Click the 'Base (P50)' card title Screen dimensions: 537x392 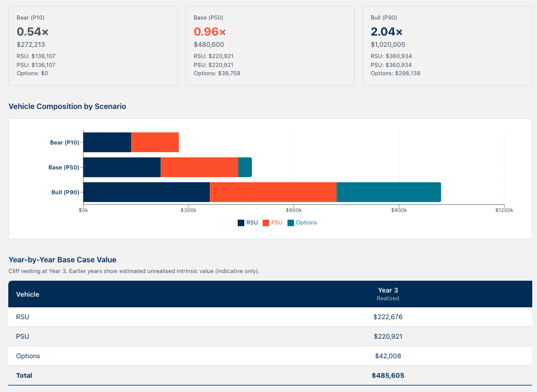(x=208, y=17)
